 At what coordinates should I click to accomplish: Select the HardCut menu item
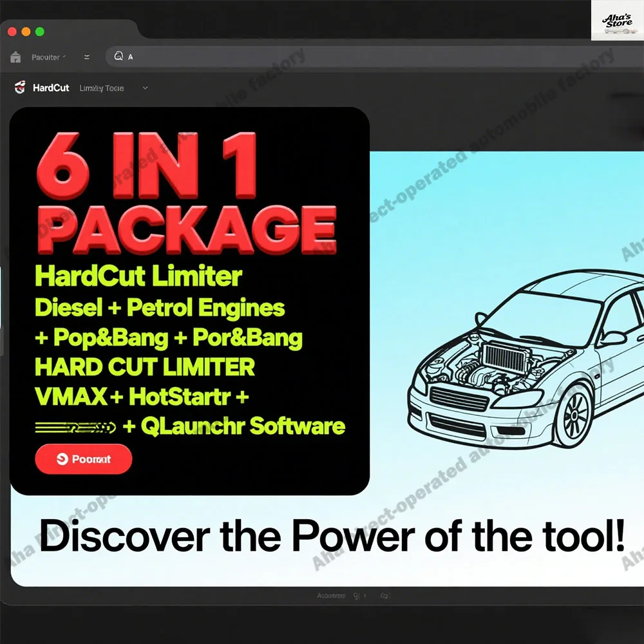pyautogui.click(x=52, y=87)
